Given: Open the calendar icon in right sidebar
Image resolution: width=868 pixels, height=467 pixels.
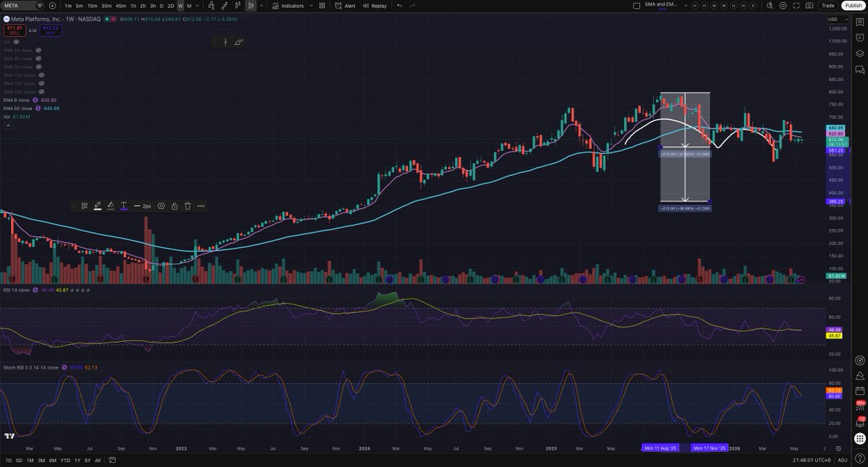Looking at the screenshot, I should pos(859,392).
